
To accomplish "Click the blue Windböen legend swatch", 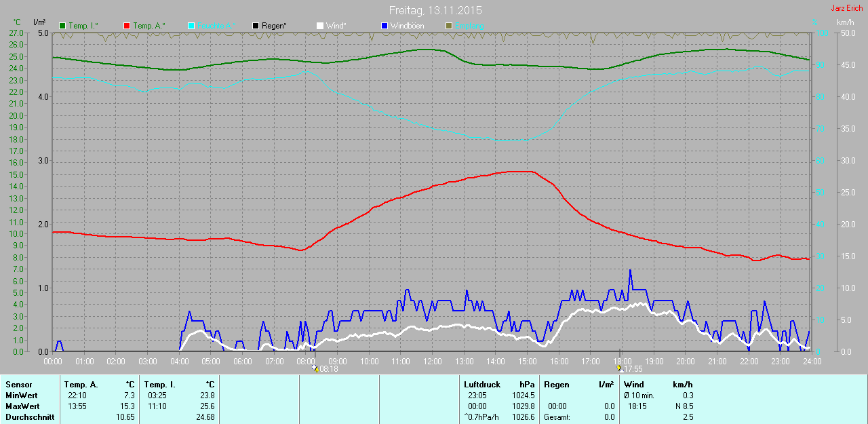I will pyautogui.click(x=384, y=26).
